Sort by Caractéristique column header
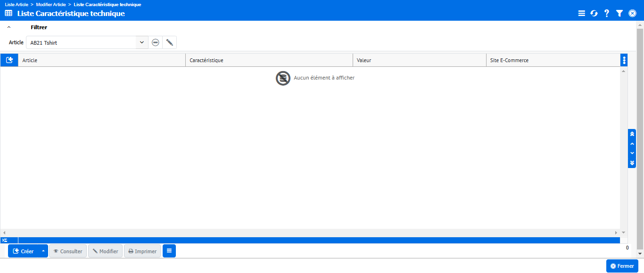The image size is (644, 273). [269, 60]
